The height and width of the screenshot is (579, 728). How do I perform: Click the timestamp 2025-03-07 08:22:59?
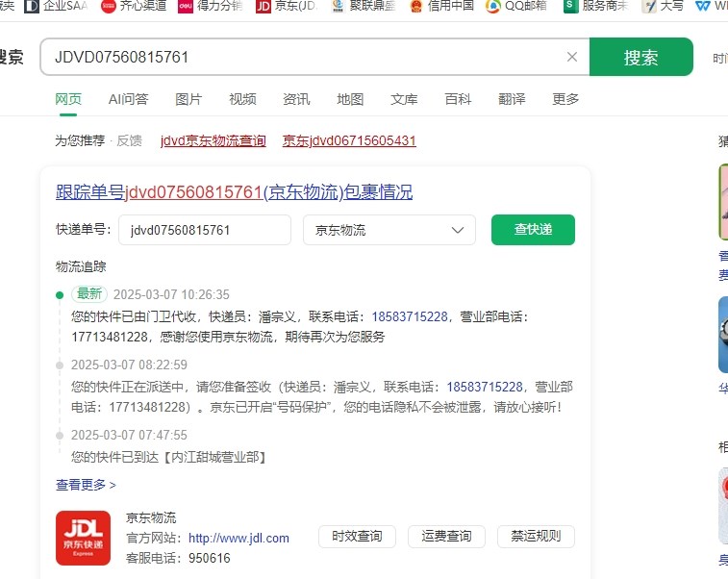click(x=129, y=365)
